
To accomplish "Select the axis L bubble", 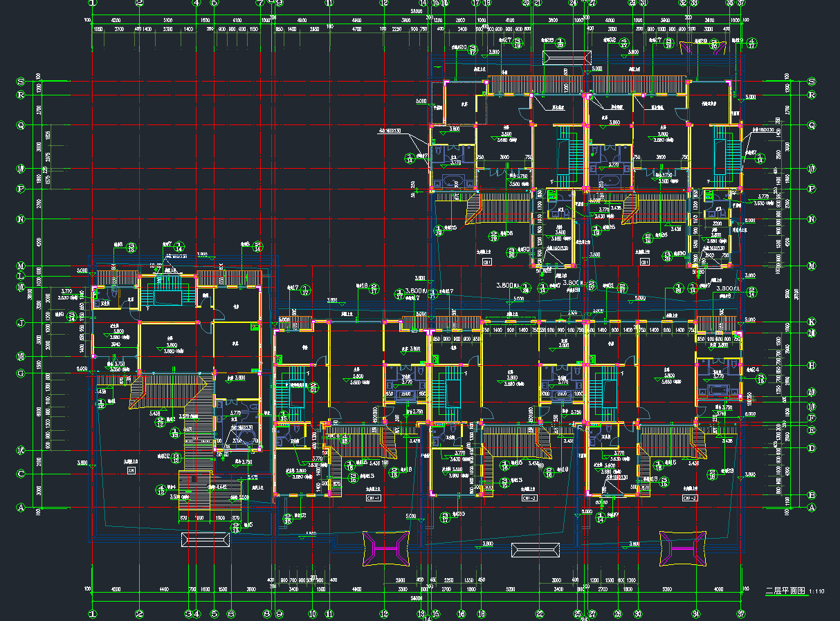I will click(x=20, y=277).
